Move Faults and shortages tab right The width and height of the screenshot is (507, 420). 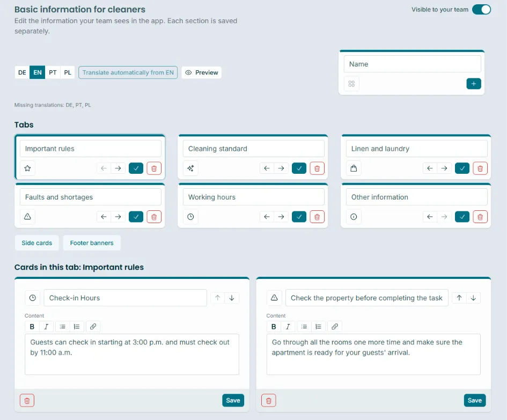click(118, 217)
